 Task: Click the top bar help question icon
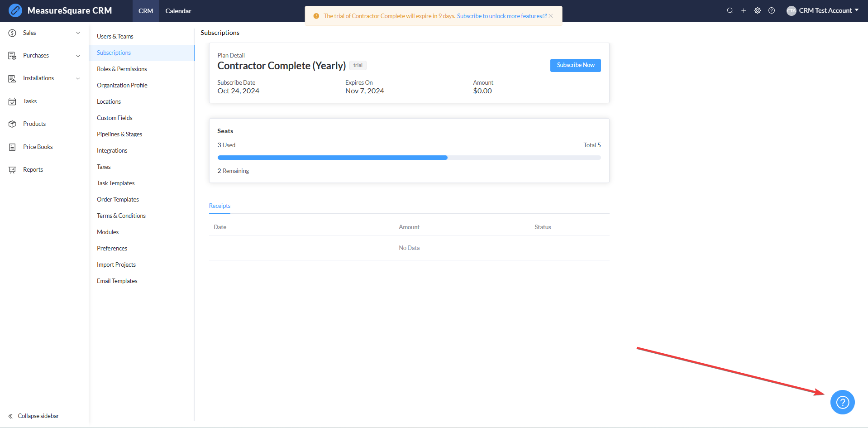pyautogui.click(x=772, y=10)
